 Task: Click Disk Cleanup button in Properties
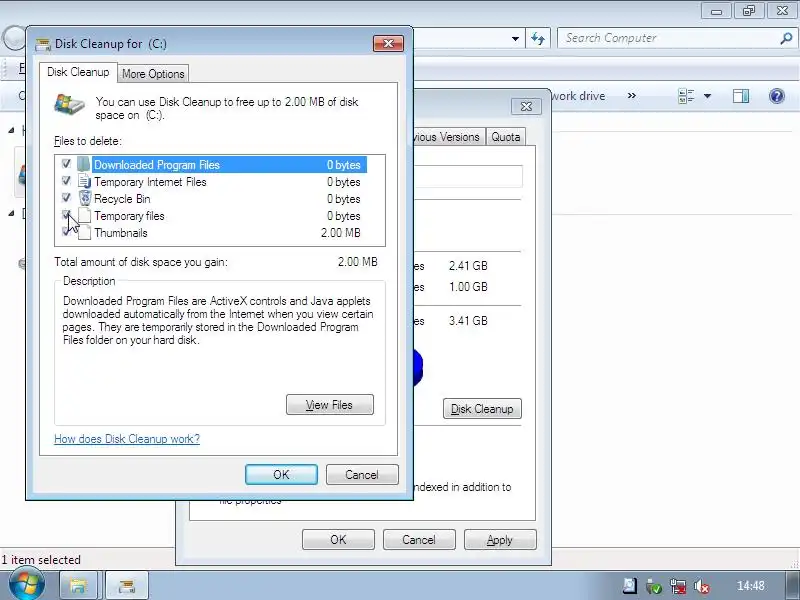point(482,409)
